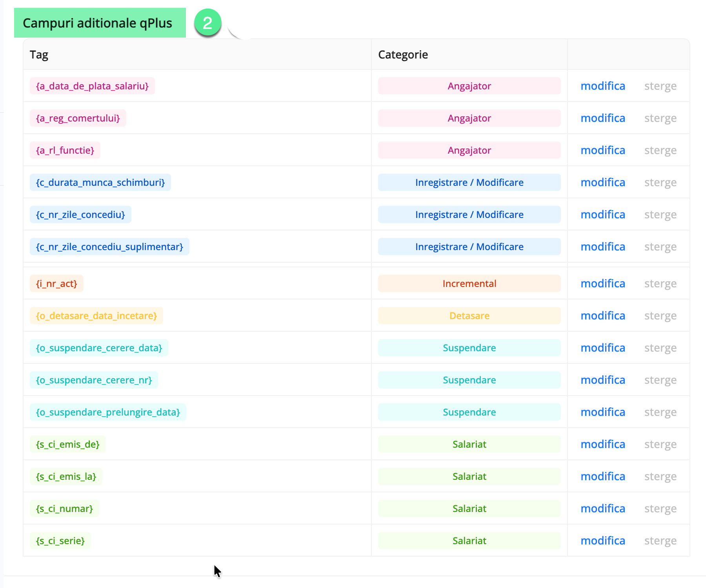The height and width of the screenshot is (588, 706).
Task: Edit the o_suspendare_cerere_nr field
Action: coord(602,380)
